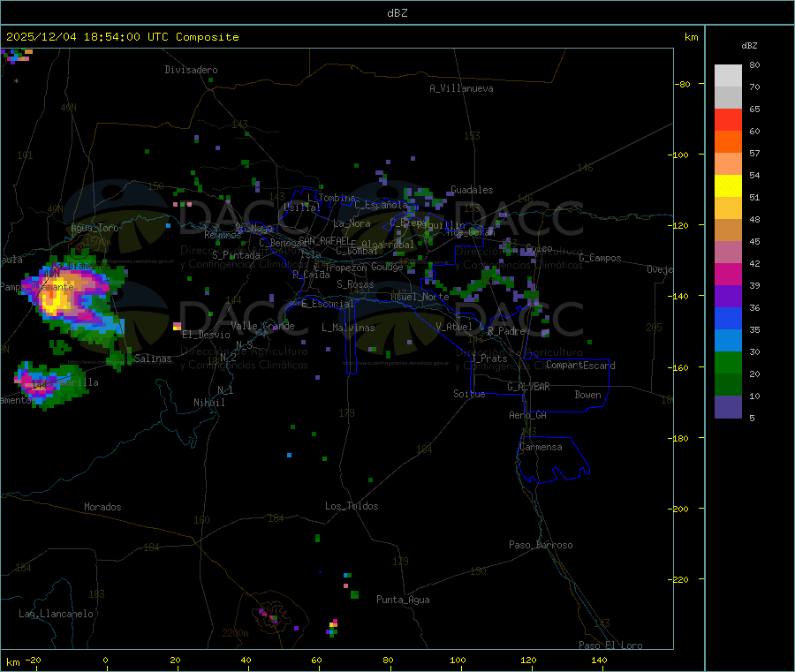Click the R_Padre label

pyautogui.click(x=506, y=331)
